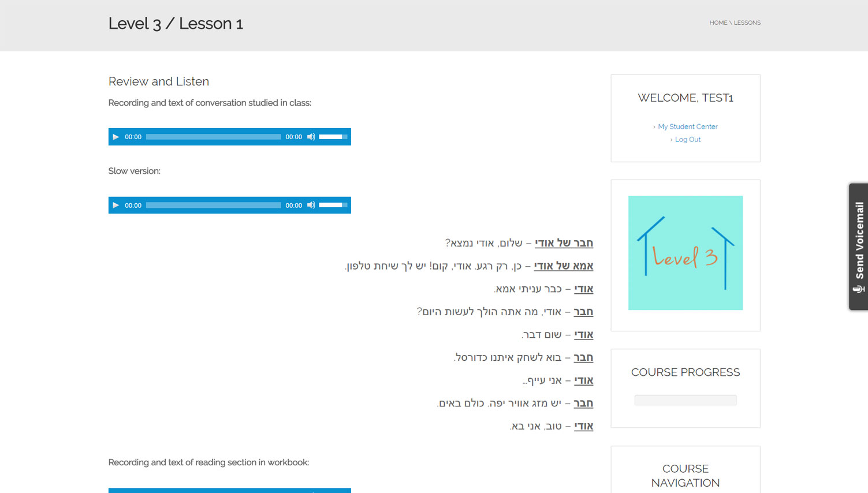The image size is (868, 493).
Task: Click the Review and Listen heading
Action: (159, 81)
